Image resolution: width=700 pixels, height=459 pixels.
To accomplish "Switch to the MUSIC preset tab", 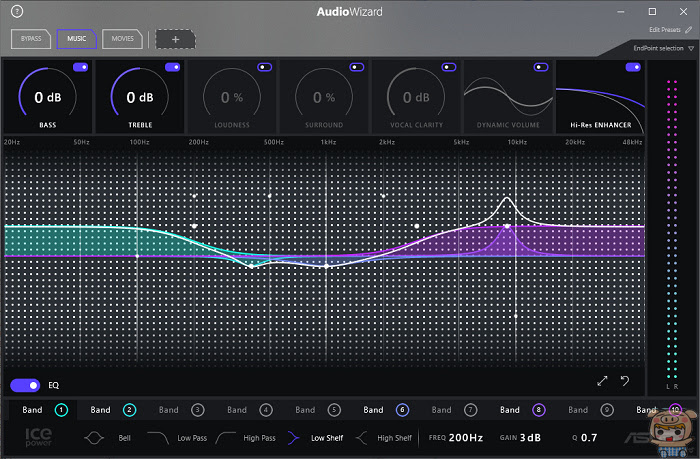I will tap(77, 39).
